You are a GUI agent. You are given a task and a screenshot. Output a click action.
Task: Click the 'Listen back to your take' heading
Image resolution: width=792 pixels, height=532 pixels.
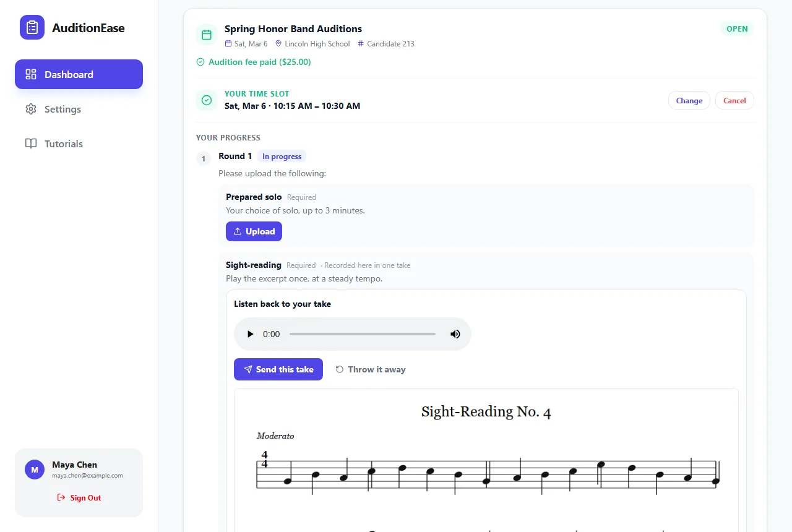pos(282,304)
